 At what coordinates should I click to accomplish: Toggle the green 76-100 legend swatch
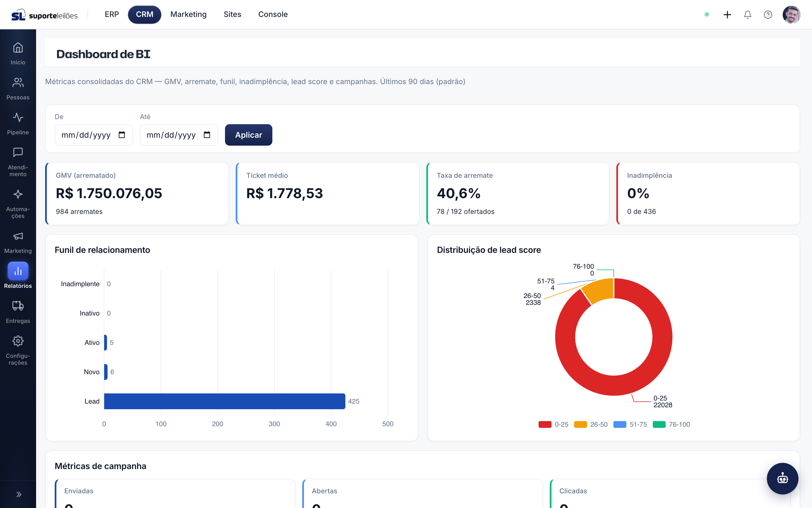point(659,424)
